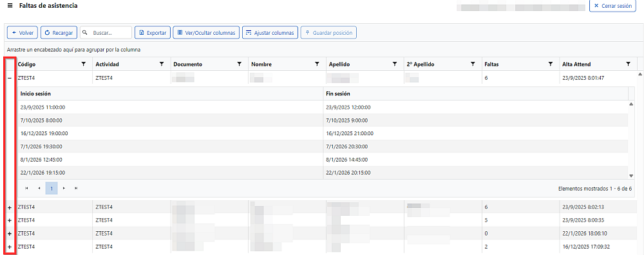Sort by the Documento column header
644x255 pixels.
coord(187,64)
